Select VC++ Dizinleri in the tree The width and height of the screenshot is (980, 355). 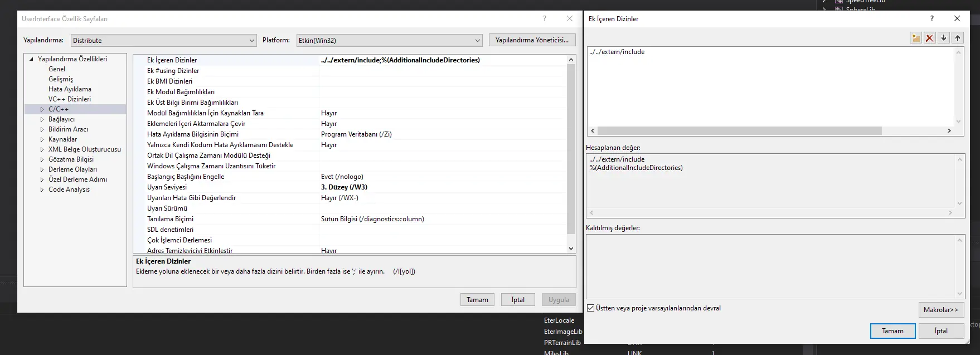[69, 99]
